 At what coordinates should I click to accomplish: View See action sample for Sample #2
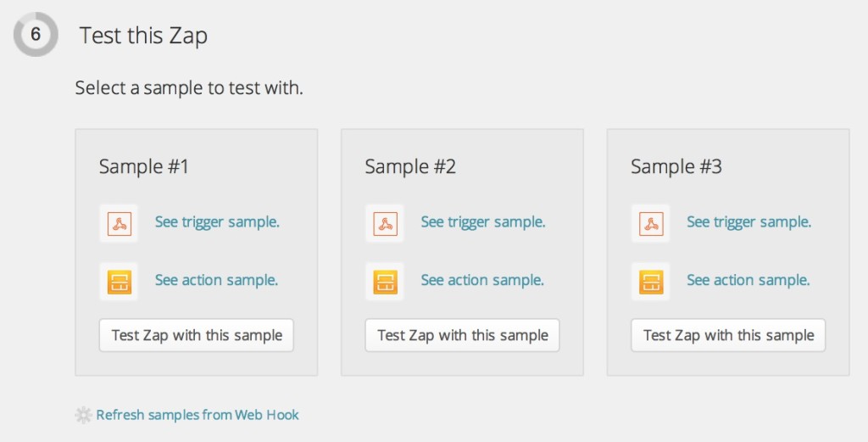(x=482, y=280)
